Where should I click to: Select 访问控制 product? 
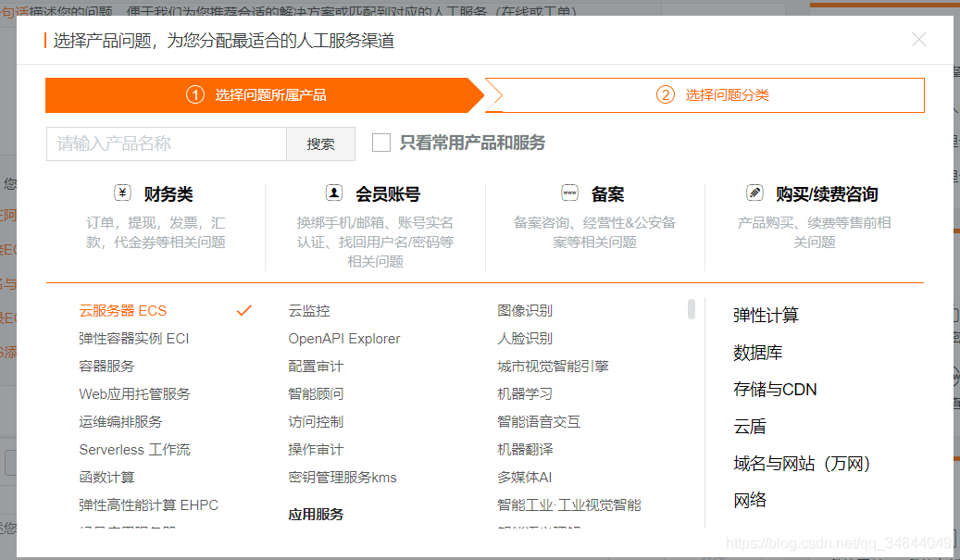316,422
